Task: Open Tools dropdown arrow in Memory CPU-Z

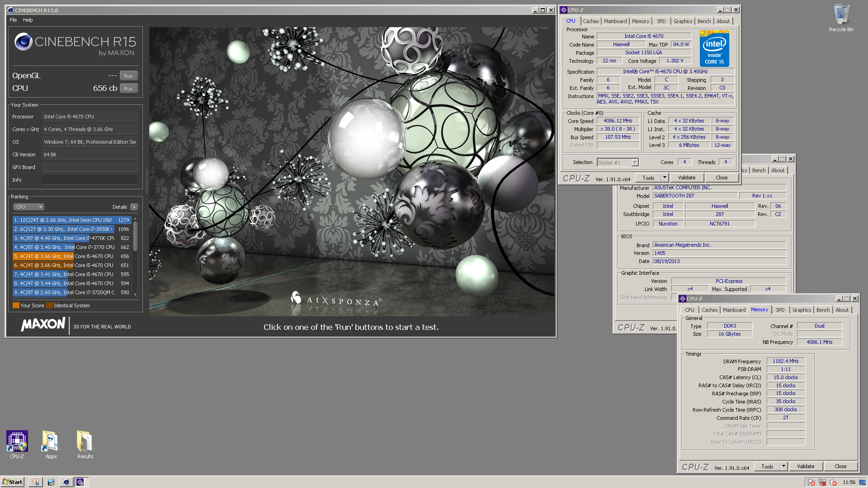Action: coord(783,467)
